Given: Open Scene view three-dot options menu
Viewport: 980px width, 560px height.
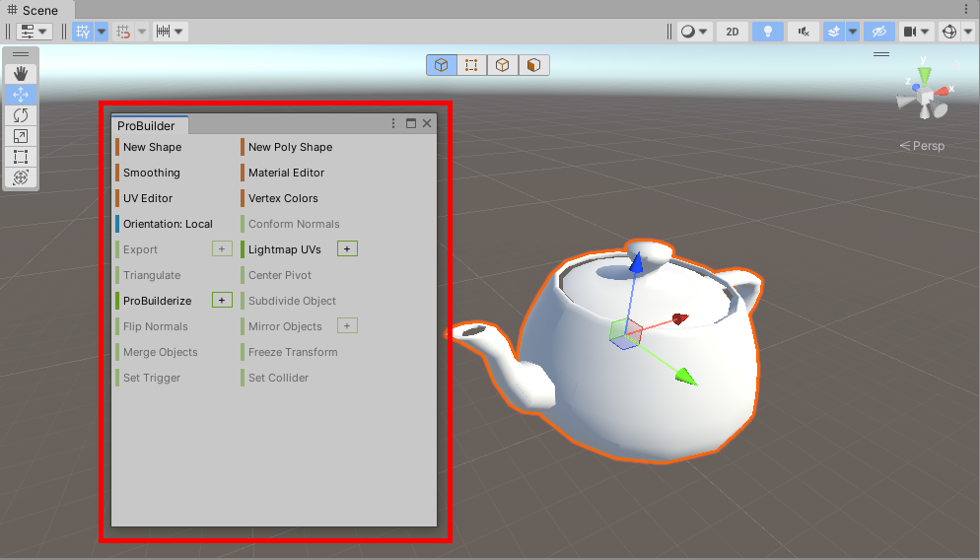Looking at the screenshot, I should coord(966,10).
